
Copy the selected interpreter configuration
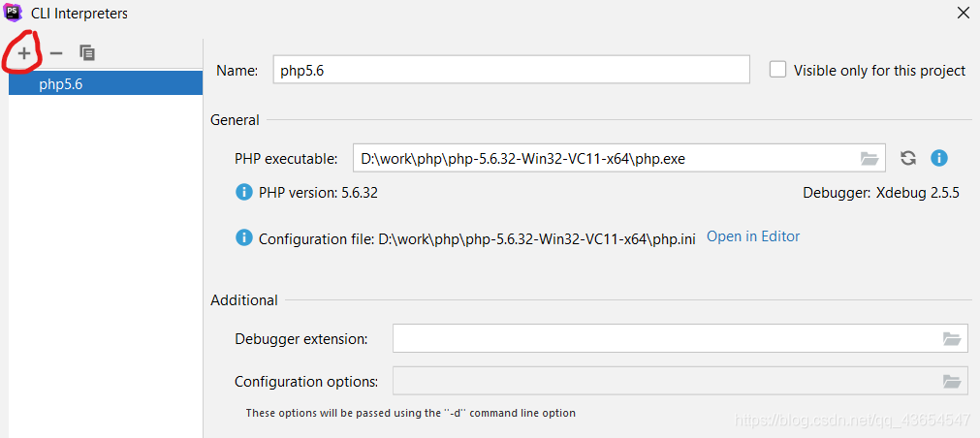click(87, 53)
